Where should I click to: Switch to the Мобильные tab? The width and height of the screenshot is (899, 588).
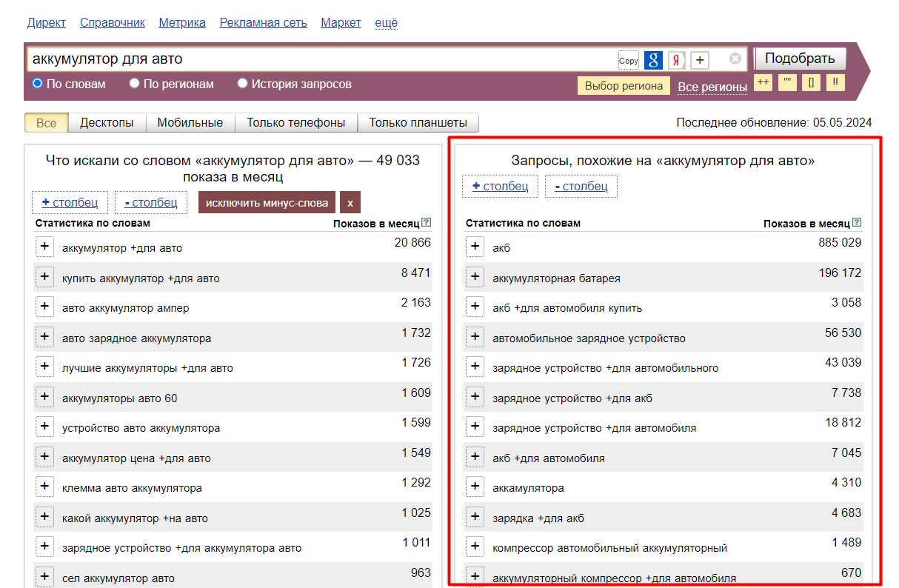[190, 123]
